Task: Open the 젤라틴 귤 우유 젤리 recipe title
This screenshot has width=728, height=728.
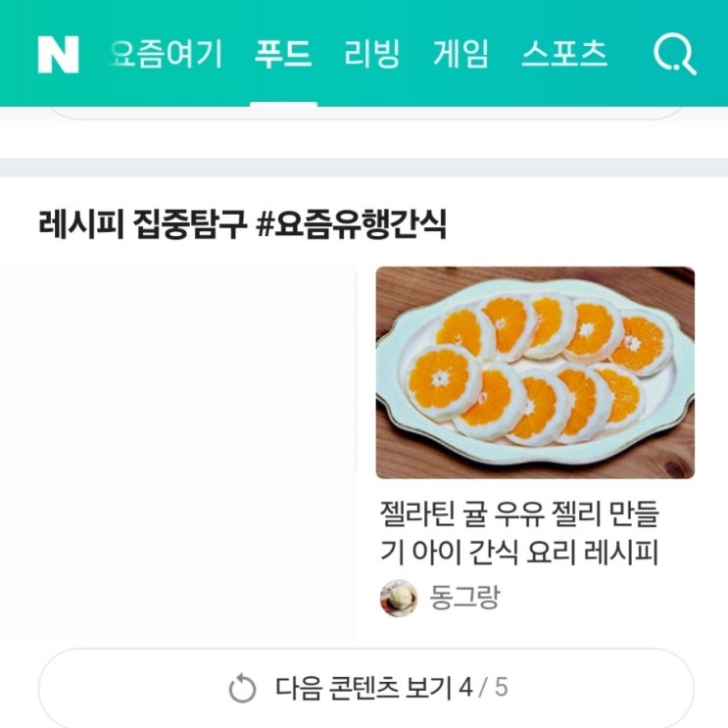Action: coord(519,532)
